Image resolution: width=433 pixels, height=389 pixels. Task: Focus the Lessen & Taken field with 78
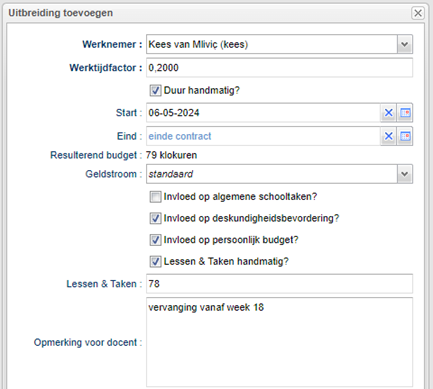pos(279,284)
